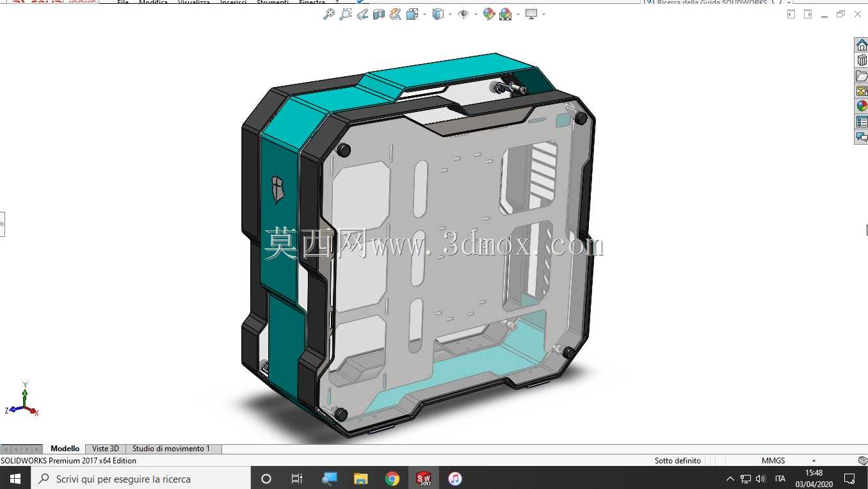The height and width of the screenshot is (489, 868).
Task: Restore down the document window
Action: (x=841, y=14)
